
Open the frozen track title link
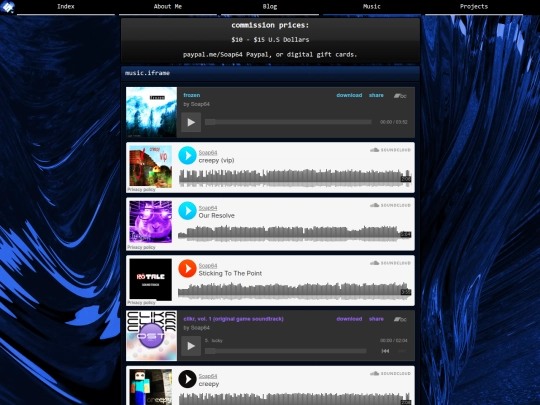[x=192, y=95]
